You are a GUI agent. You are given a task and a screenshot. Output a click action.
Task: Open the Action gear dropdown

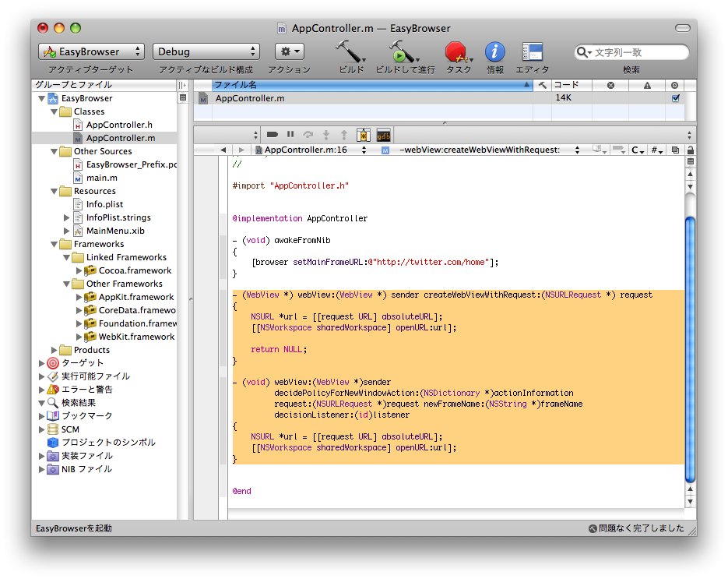(290, 51)
